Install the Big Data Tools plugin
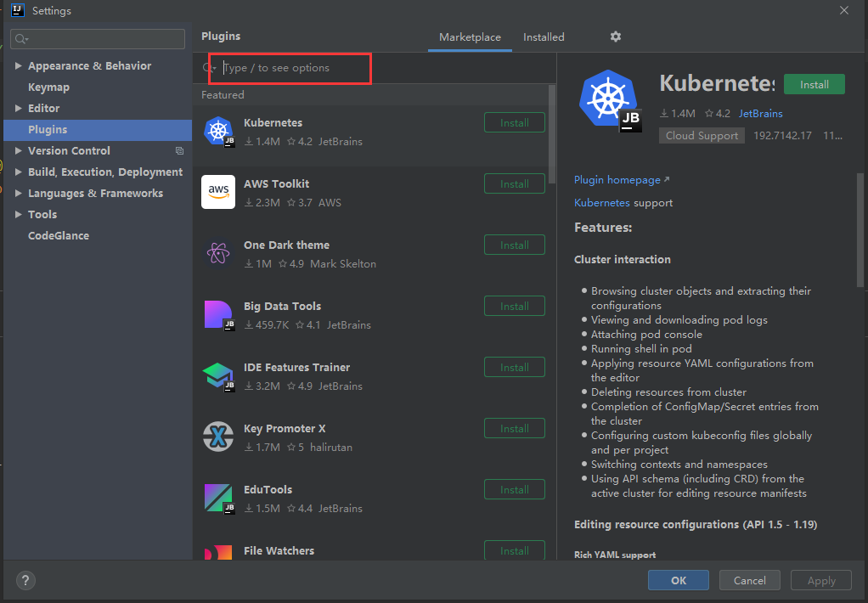The width and height of the screenshot is (868, 603). coord(515,307)
